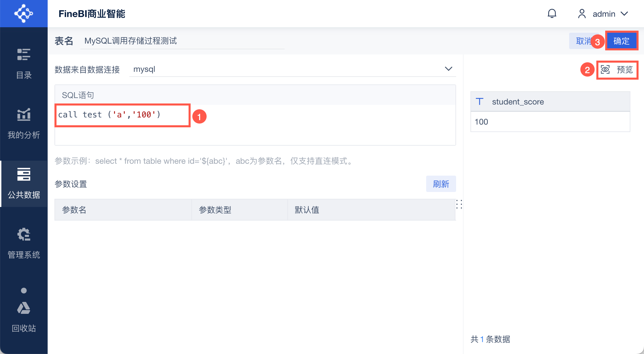Click the admin user avatar icon
The image size is (644, 354).
tap(582, 14)
